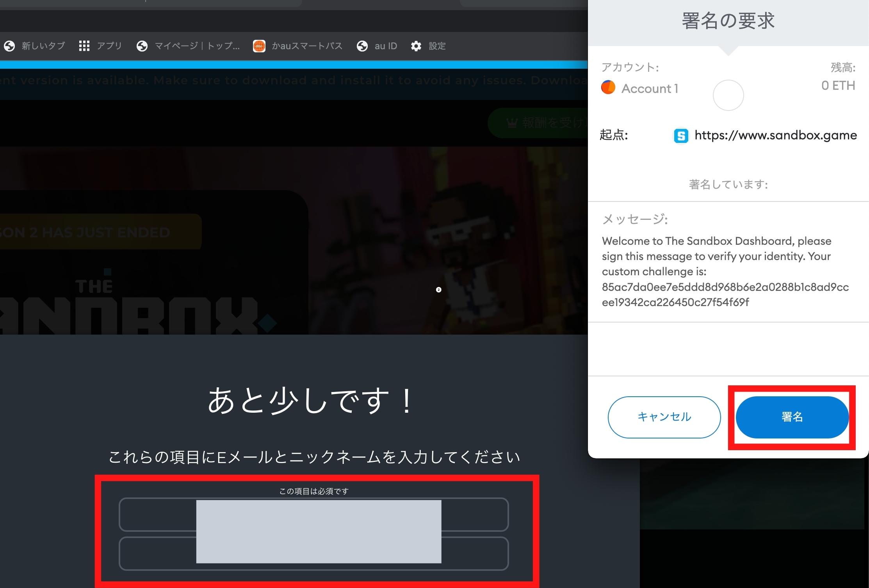Click the second input field below

click(x=313, y=554)
